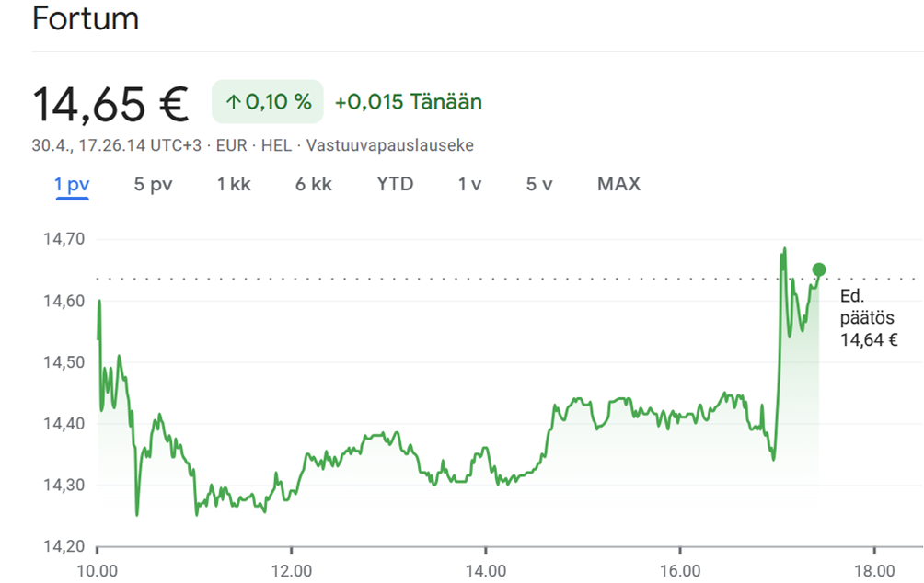The height and width of the screenshot is (583, 924).
Task: Select the YTD range tab
Action: point(395,184)
